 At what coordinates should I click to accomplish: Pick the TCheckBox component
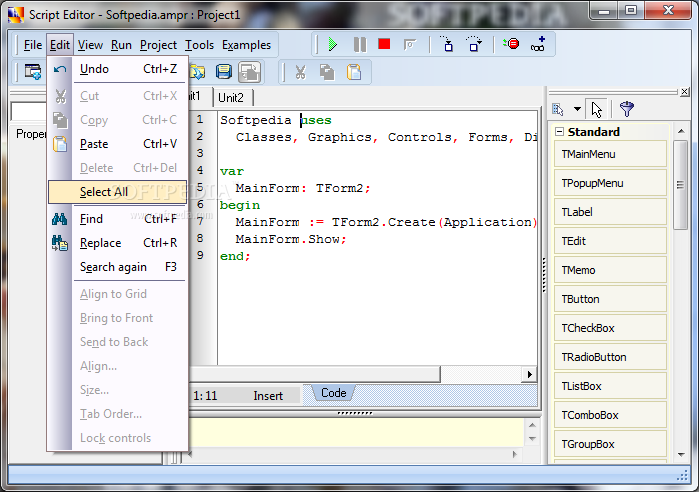pyautogui.click(x=610, y=328)
